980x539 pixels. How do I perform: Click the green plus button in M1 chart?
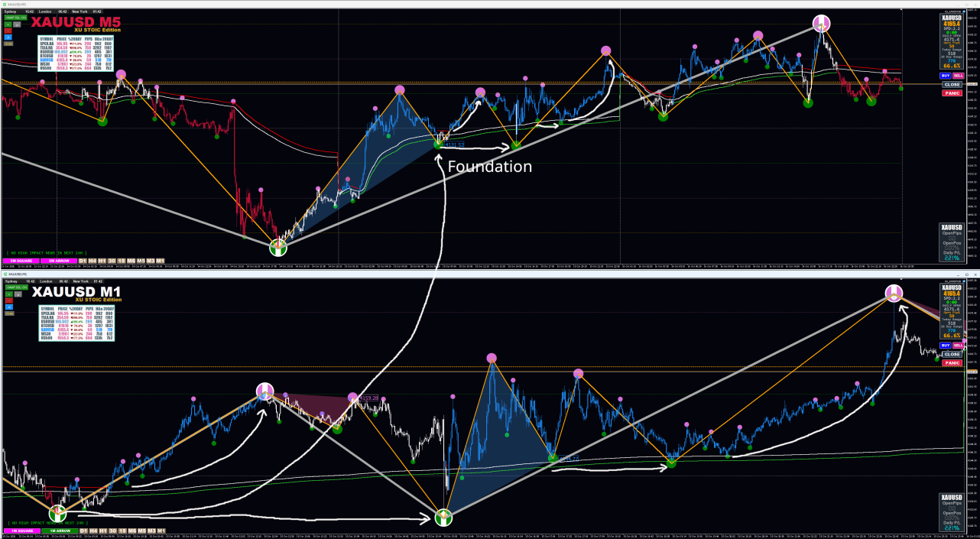[8, 294]
